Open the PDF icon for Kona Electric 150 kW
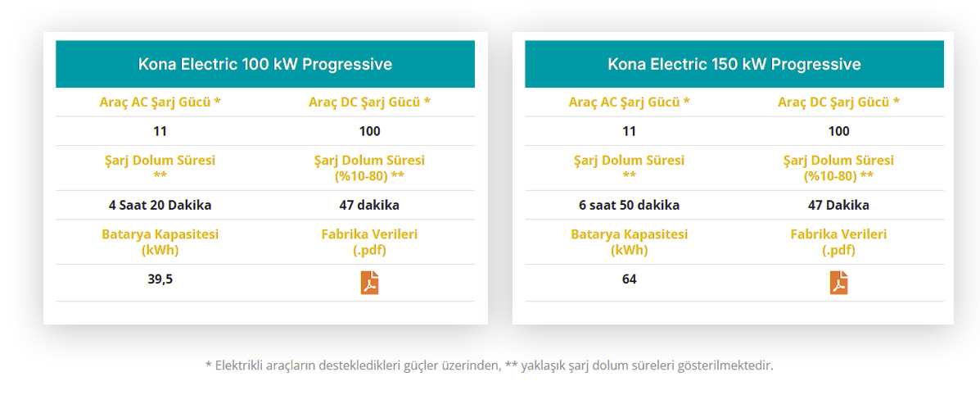Viewport: 980px width, 404px height. 838,283
